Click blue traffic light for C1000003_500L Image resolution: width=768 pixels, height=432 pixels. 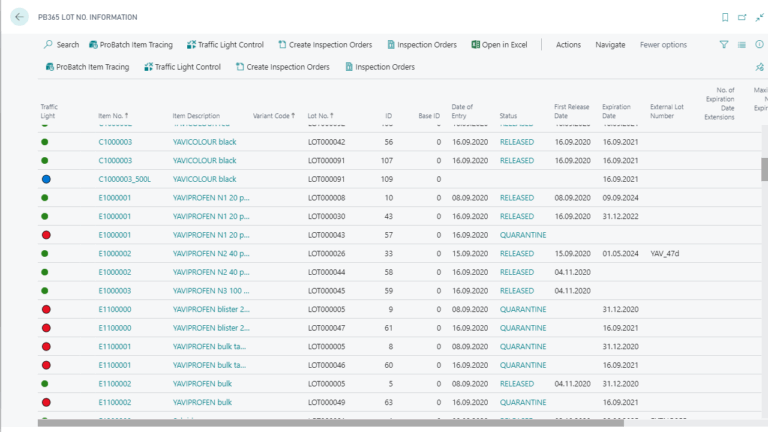pos(46,179)
